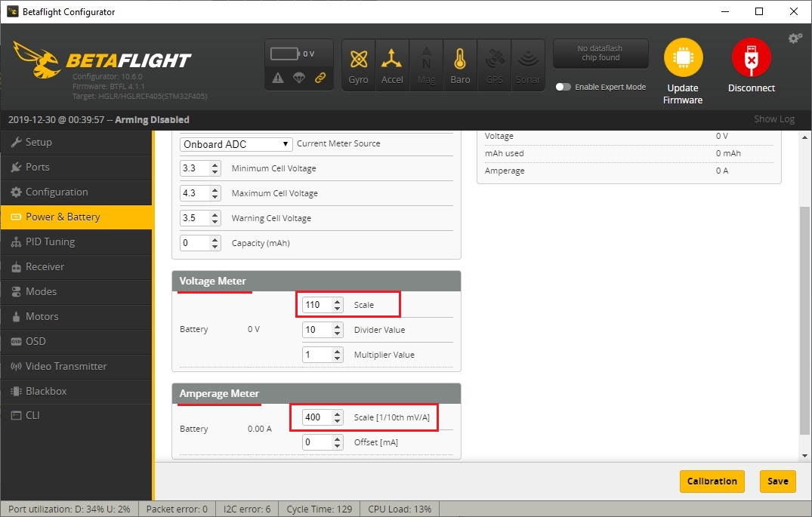Increase Capacity (mAh) with up arrow
Screen dimensions: 812x517
[215, 239]
